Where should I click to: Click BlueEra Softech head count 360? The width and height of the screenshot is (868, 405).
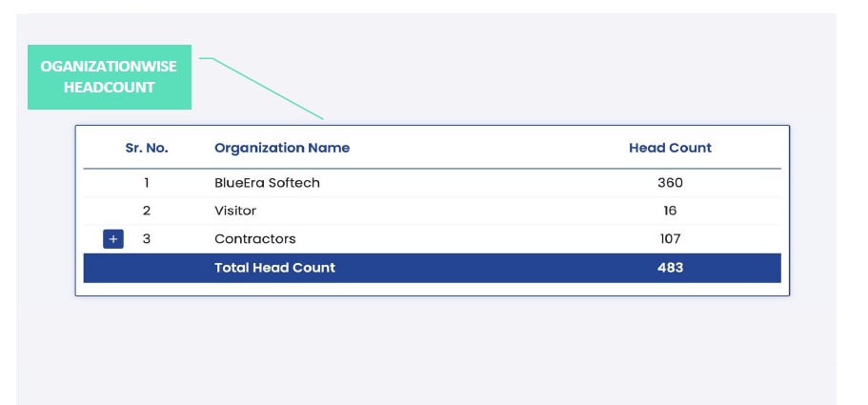coord(670,182)
